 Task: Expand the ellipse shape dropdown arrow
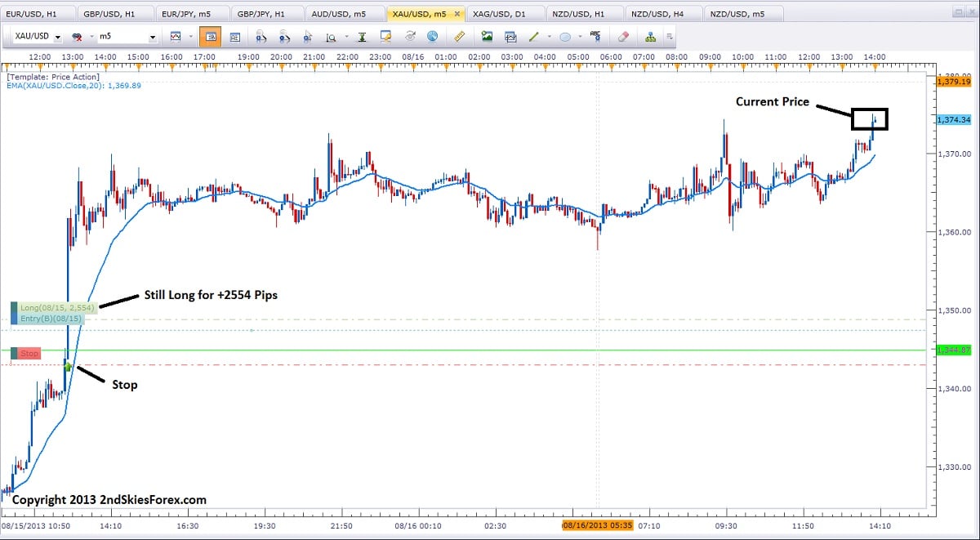(579, 37)
